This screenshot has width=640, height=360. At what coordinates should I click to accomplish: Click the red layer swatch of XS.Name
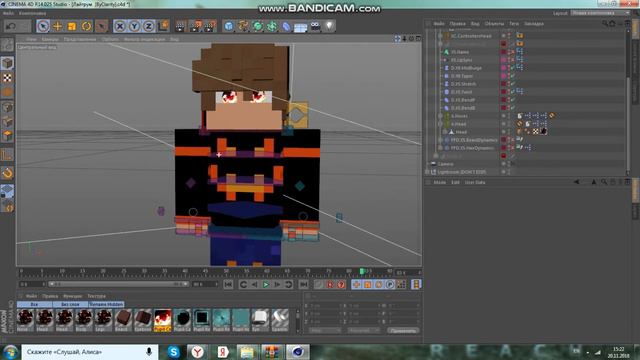coord(504,52)
